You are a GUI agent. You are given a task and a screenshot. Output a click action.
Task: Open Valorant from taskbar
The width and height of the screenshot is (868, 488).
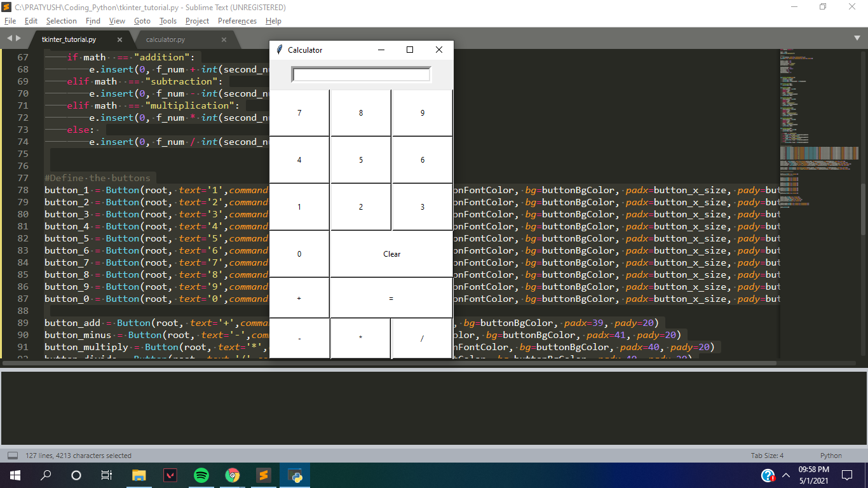[x=170, y=475]
